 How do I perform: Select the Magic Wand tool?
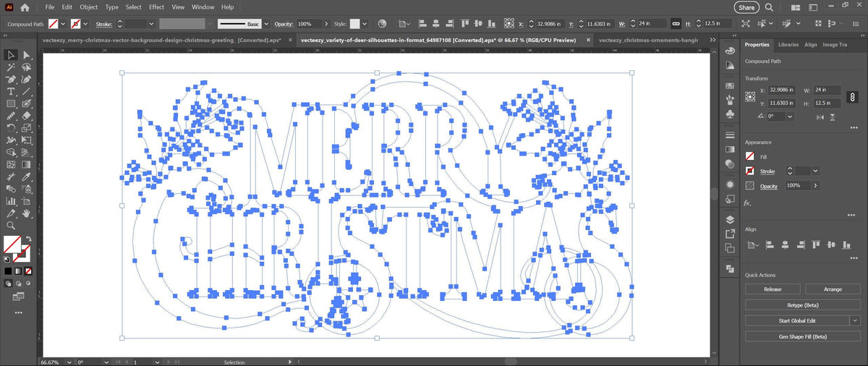(12, 67)
